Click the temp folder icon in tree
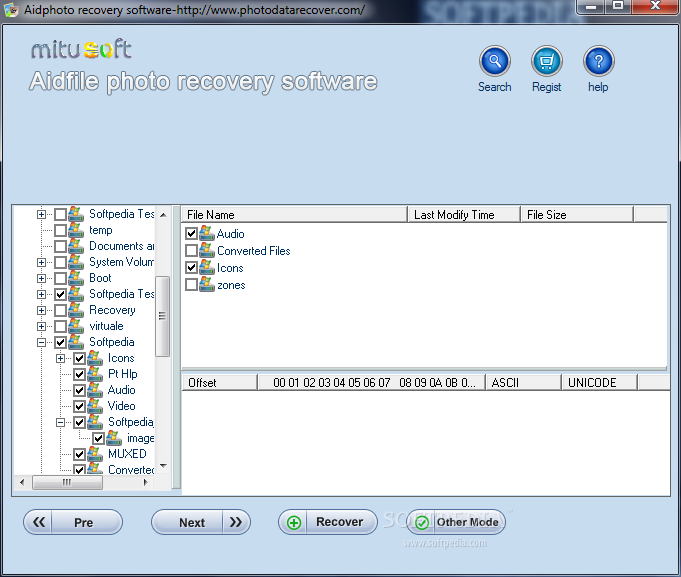Viewport: 681px width, 577px height. [76, 230]
